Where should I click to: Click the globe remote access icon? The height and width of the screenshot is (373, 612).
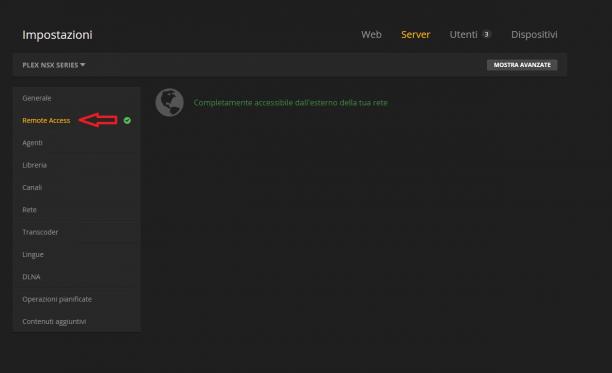(169, 103)
